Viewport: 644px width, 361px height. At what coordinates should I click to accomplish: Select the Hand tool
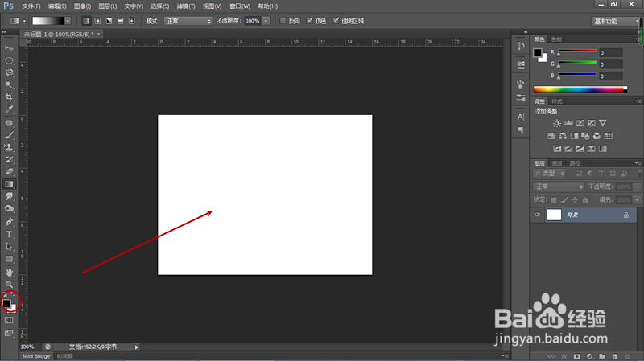click(9, 273)
